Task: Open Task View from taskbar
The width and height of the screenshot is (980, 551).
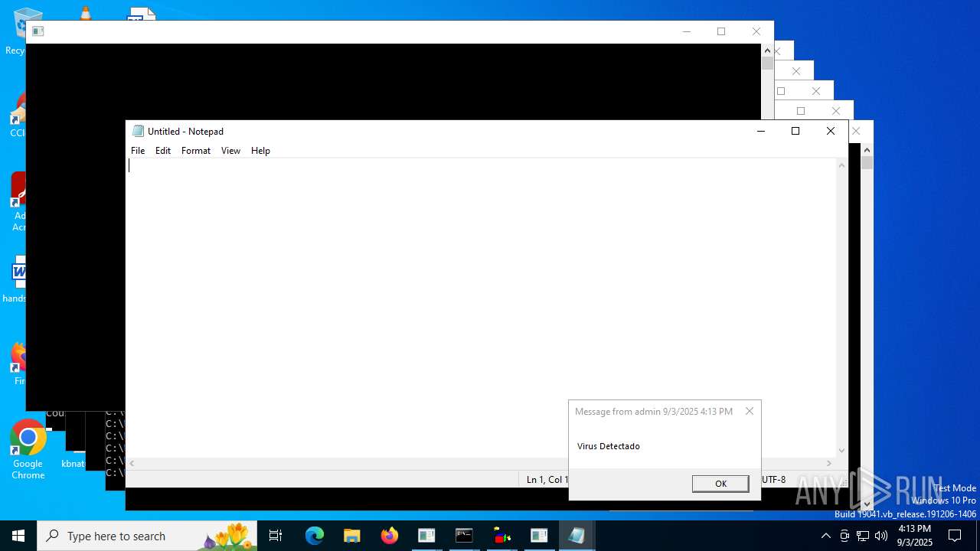Action: pyautogui.click(x=276, y=536)
